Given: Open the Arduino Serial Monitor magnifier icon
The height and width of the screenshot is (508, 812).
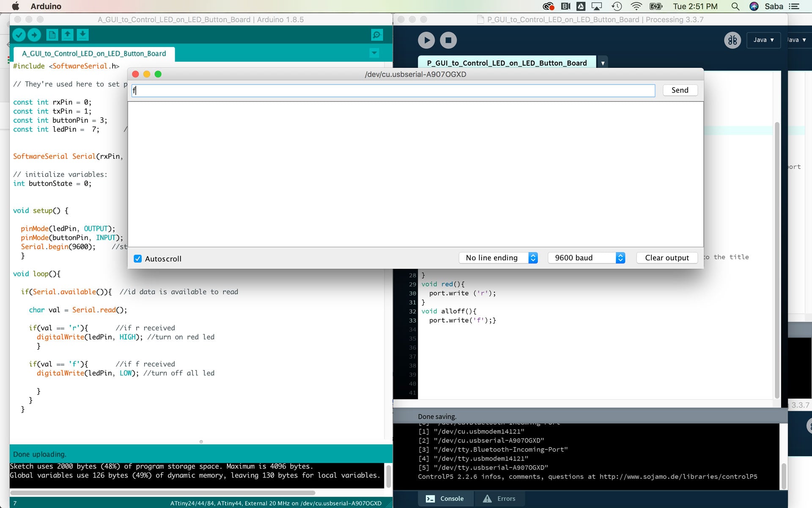Looking at the screenshot, I should pos(377,35).
